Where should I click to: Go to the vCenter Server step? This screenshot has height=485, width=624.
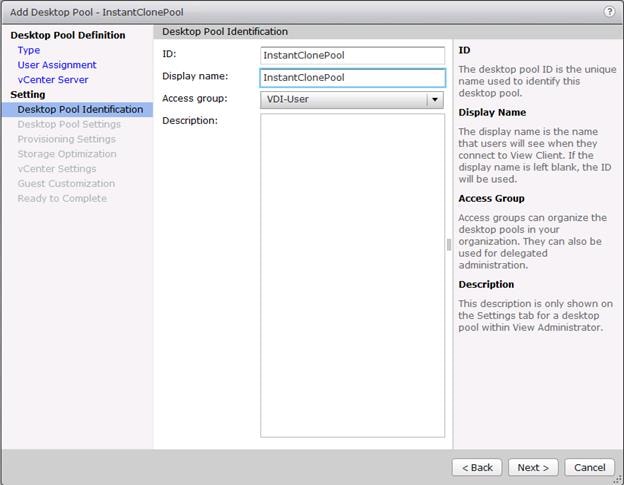coord(53,80)
